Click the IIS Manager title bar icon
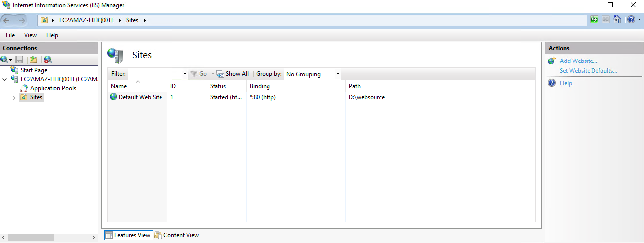 [6, 5]
